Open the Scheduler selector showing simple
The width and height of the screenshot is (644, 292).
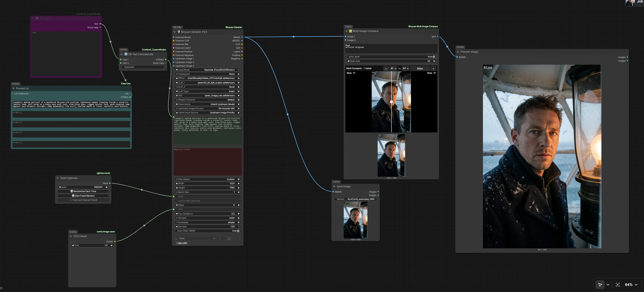coord(207,222)
